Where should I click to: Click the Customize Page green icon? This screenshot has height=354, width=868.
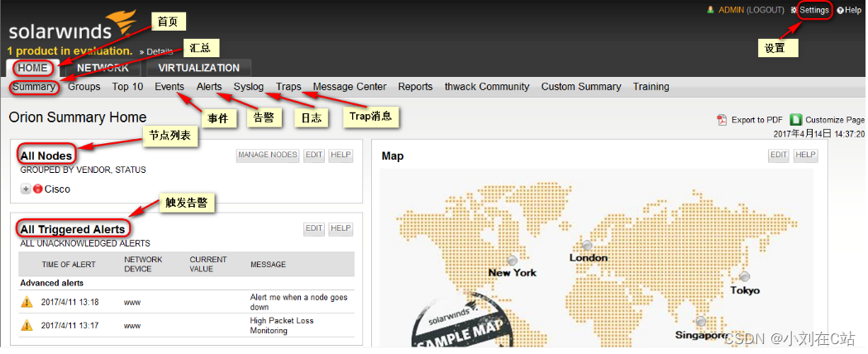click(795, 120)
